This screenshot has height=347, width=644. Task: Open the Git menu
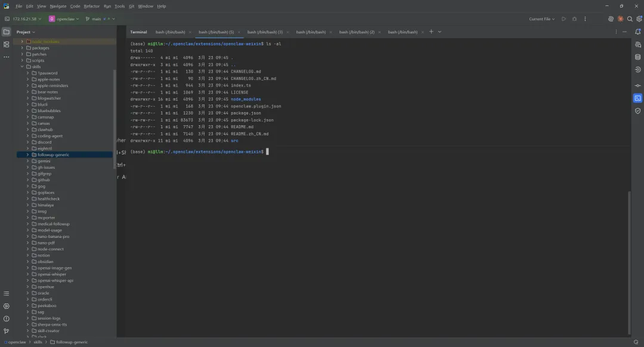pos(131,6)
